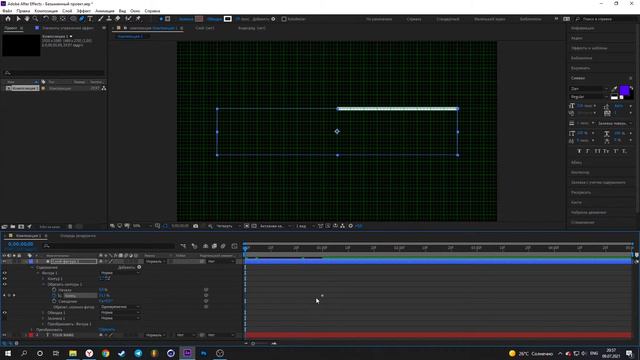This screenshot has height=360, width=640.
Task: Expand the Преобразовать: Фигура 1 group
Action: pyautogui.click(x=44, y=324)
